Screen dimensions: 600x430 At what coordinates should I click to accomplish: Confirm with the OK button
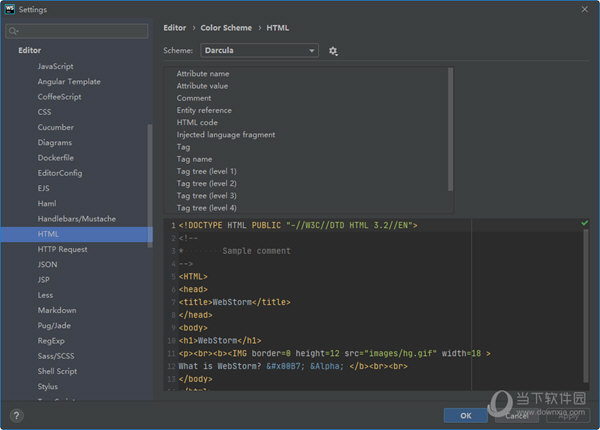tap(466, 415)
